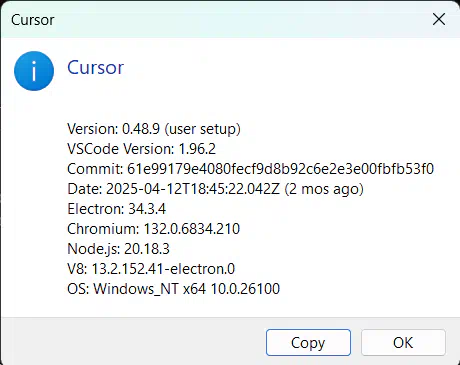Image resolution: width=460 pixels, height=365 pixels.
Task: Click the VSCode Version 1.96.2 line
Action: [141, 149]
